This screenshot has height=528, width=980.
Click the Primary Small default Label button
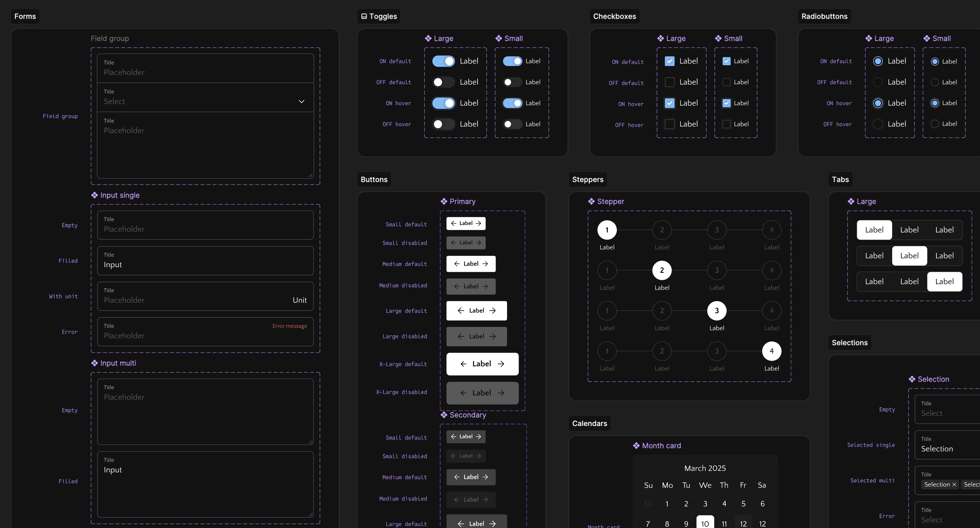pos(466,223)
